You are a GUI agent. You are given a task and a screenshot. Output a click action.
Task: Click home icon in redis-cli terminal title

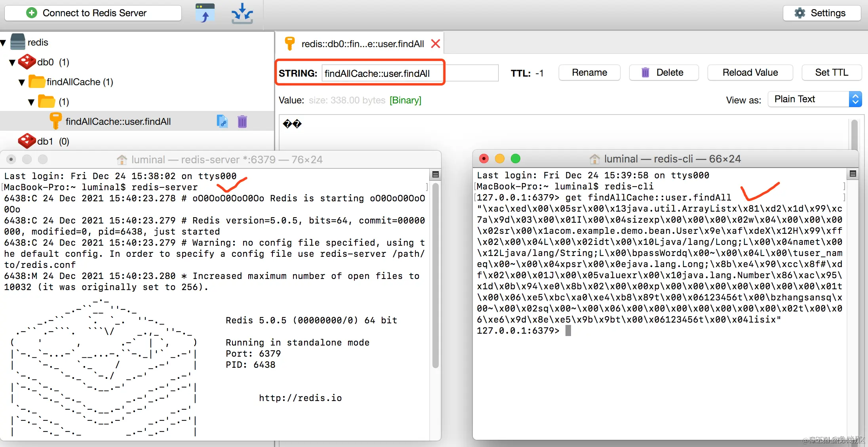coord(594,159)
